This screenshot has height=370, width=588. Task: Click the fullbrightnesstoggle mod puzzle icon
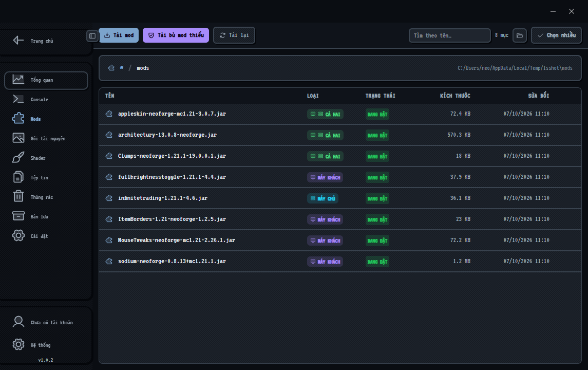pos(109,177)
